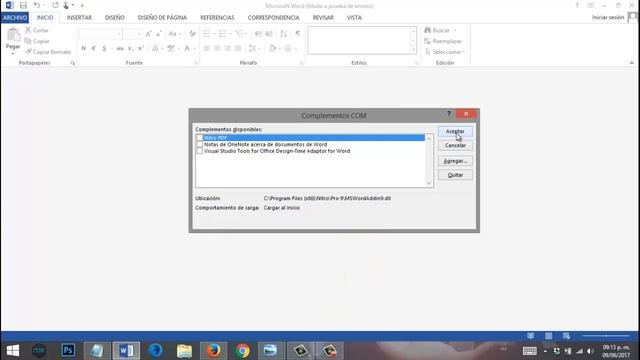
Task: Check the Nitro PDF add-in checkbox
Action: 200,138
